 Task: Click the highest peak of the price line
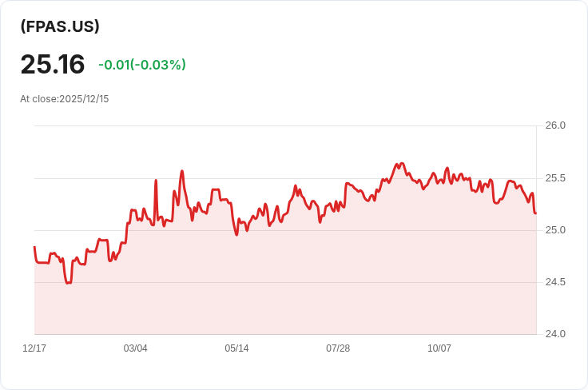(401, 163)
